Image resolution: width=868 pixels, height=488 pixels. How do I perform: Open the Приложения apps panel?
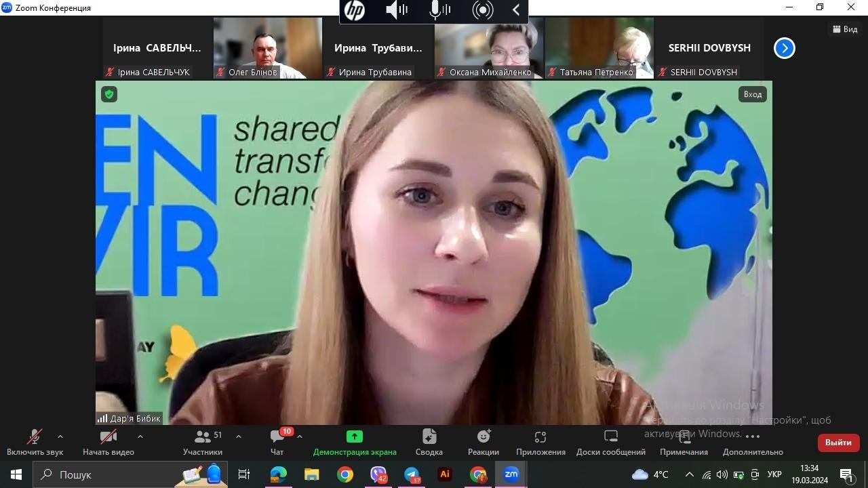(x=540, y=443)
